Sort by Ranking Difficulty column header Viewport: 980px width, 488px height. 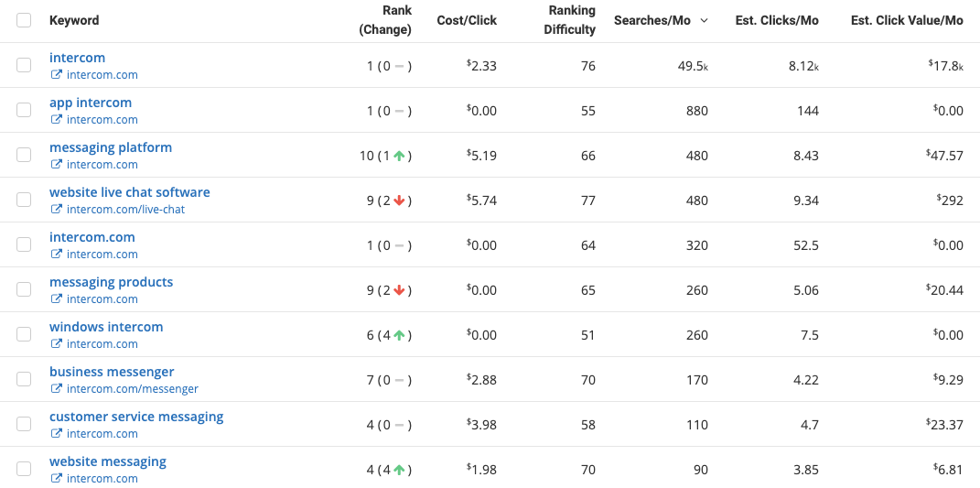coord(569,20)
